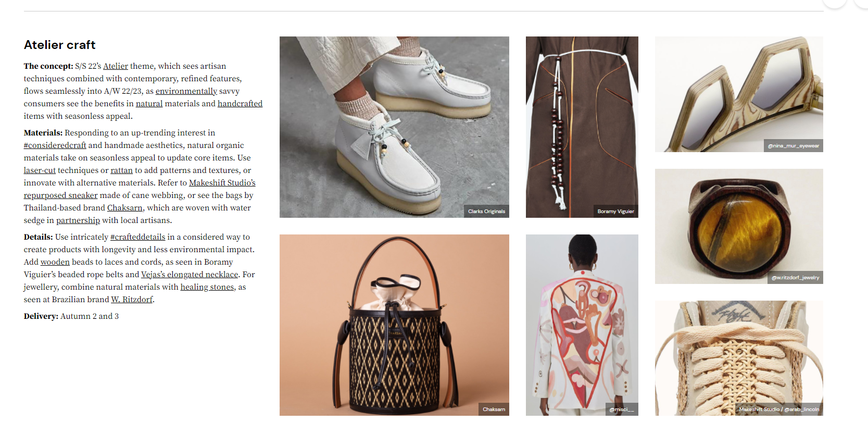Open the W. Ritzdorf brand link
Image resolution: width=868 pixels, height=434 pixels.
point(132,300)
